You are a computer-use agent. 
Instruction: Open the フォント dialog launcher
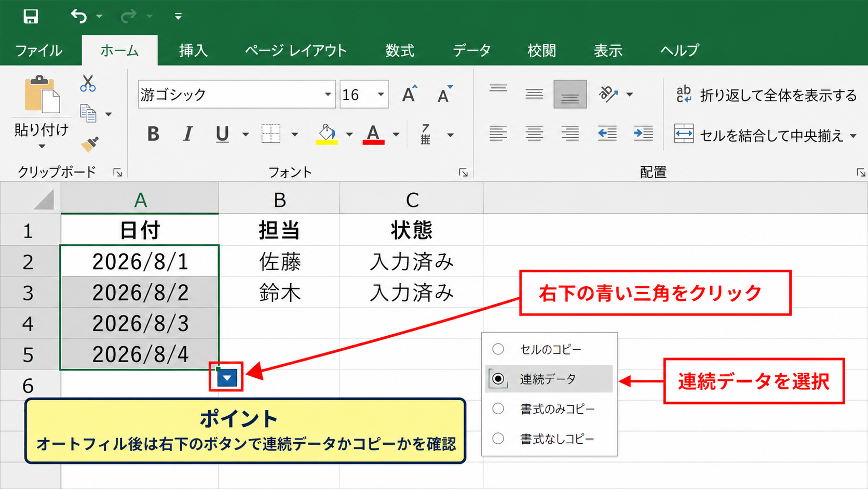464,173
